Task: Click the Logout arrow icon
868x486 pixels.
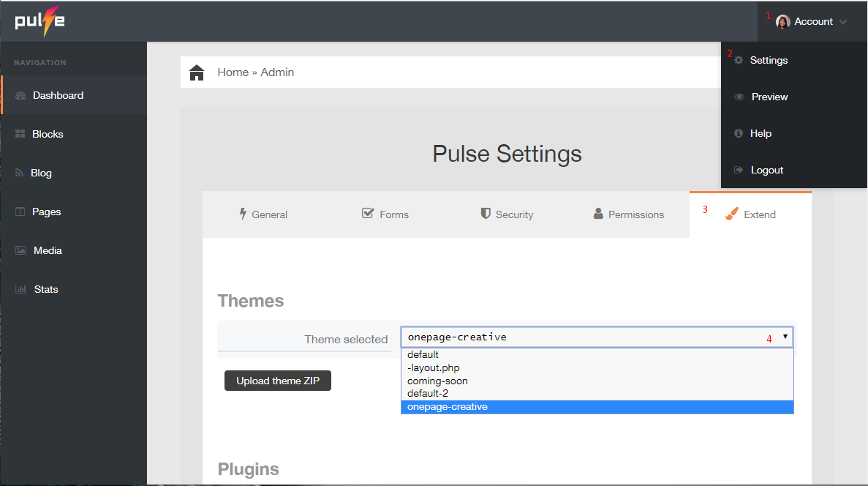Action: click(739, 170)
